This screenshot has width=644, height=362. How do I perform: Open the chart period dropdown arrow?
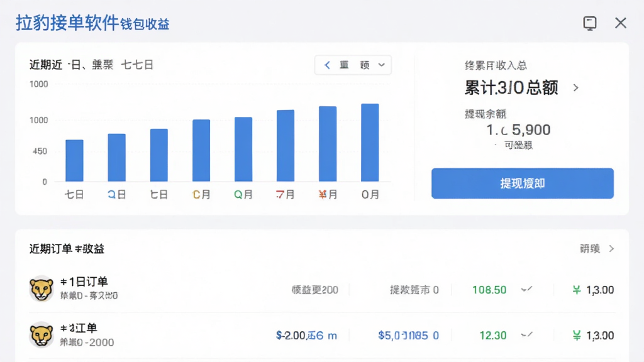382,65
